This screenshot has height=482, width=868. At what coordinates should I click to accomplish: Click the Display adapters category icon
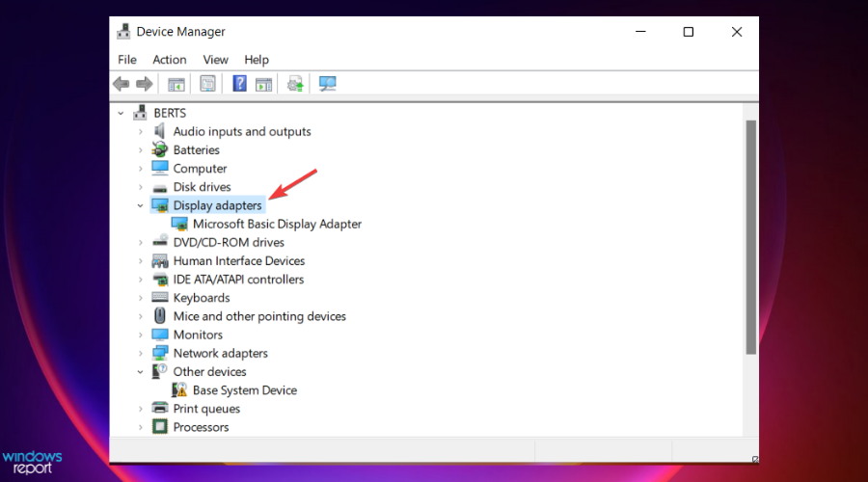(x=160, y=205)
